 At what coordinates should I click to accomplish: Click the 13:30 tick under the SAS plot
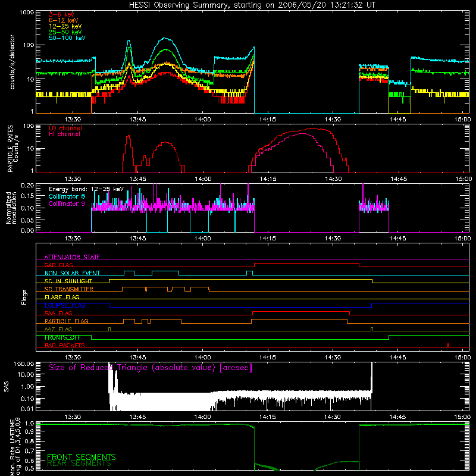(73, 417)
